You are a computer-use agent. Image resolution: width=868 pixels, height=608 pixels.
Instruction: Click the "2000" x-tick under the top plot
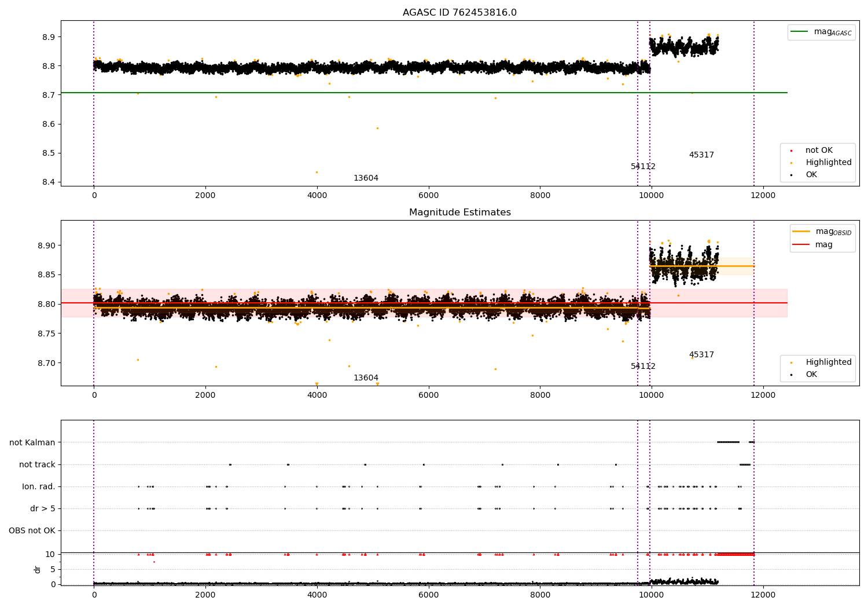pos(205,196)
